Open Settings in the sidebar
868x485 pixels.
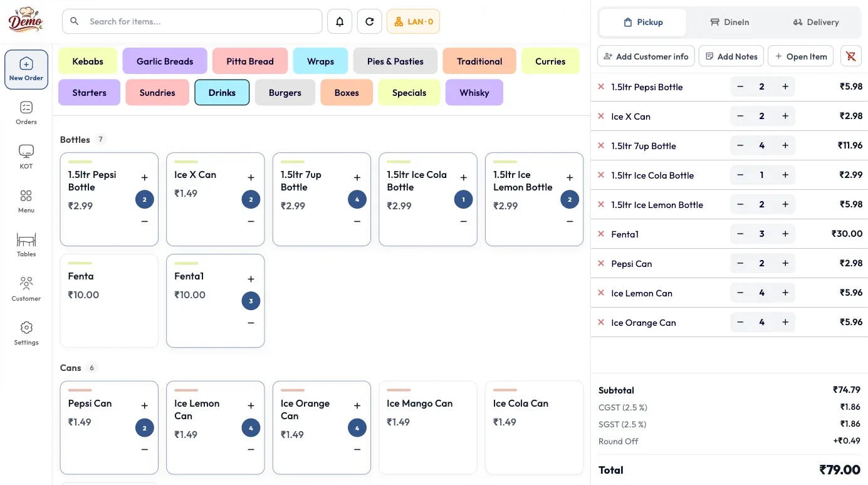[26, 333]
